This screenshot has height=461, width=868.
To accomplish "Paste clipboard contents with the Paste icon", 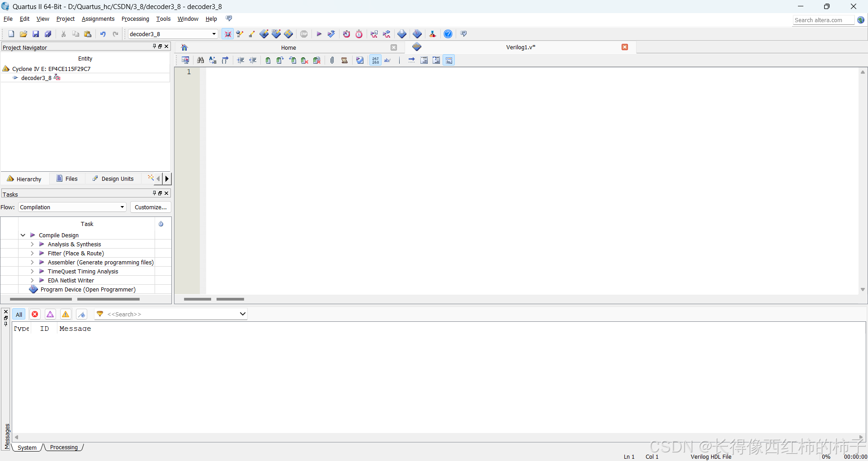I will click(x=88, y=34).
